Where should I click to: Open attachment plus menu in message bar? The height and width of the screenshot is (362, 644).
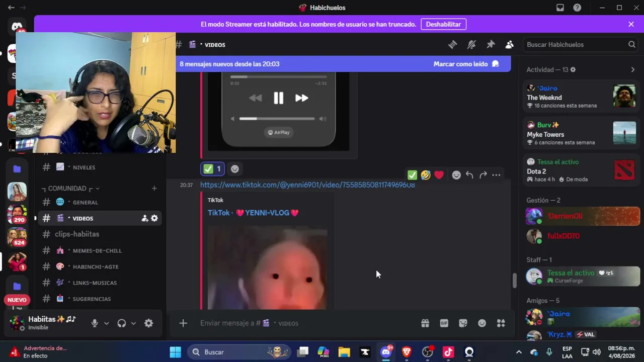point(183,323)
